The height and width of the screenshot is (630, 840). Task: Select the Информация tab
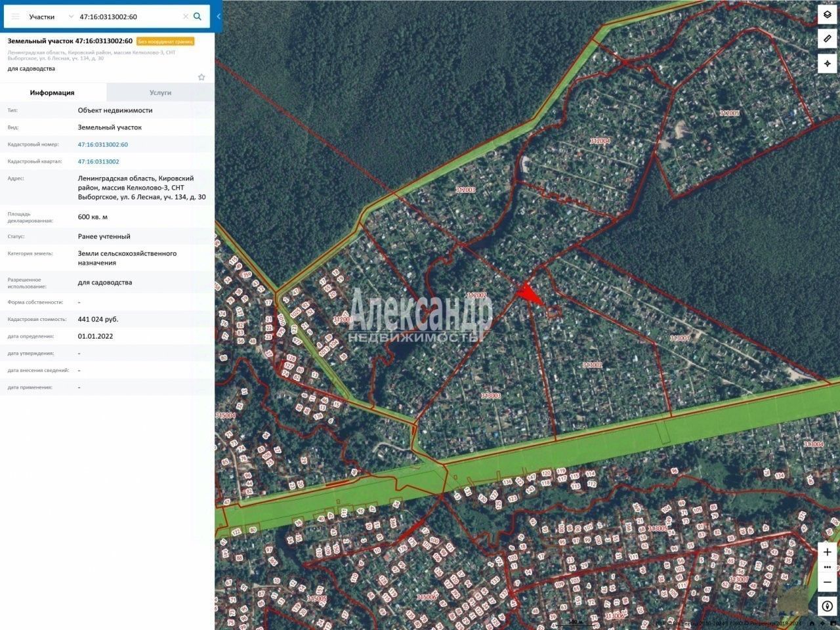pyautogui.click(x=52, y=93)
